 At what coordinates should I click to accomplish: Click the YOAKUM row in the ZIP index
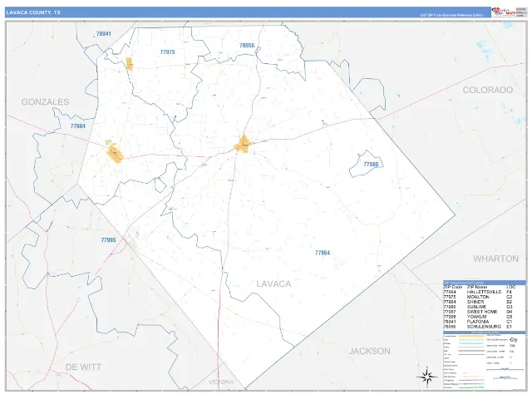click(x=478, y=317)
